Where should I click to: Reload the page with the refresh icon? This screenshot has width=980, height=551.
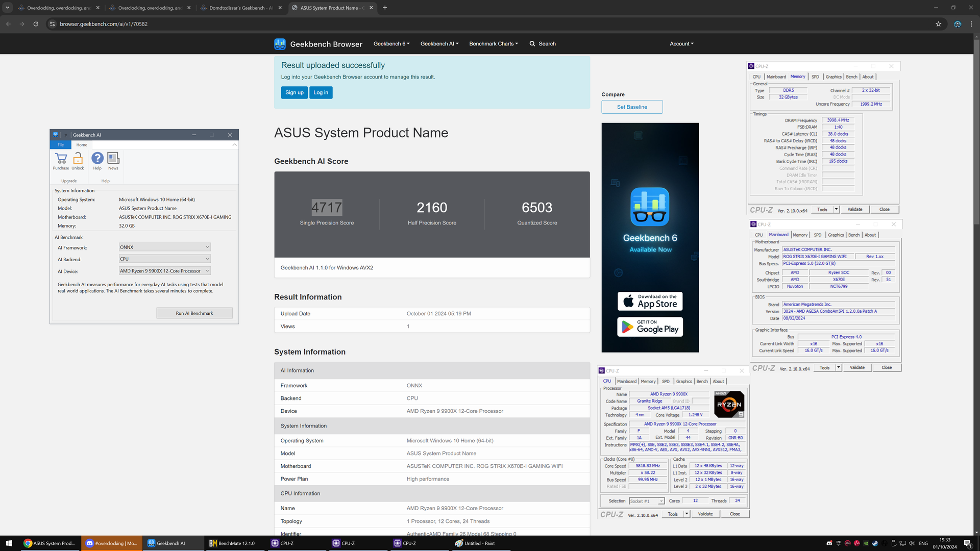click(36, 24)
